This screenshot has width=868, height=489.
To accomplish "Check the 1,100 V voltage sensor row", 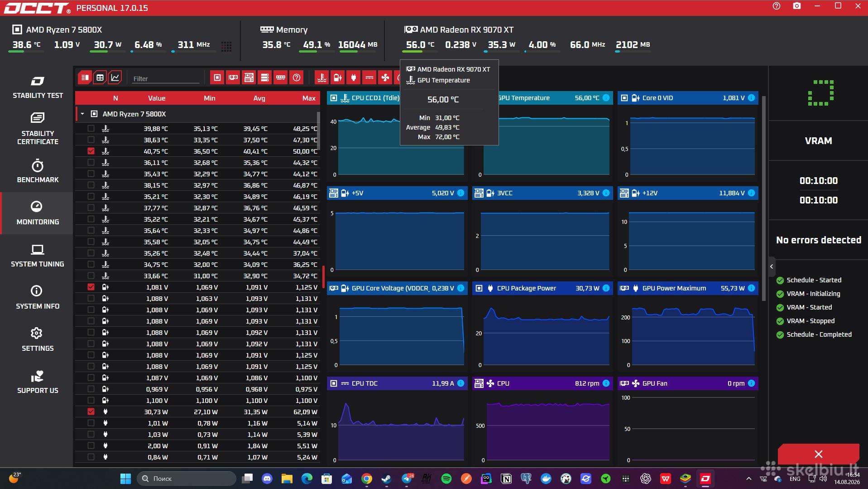I will [x=91, y=400].
